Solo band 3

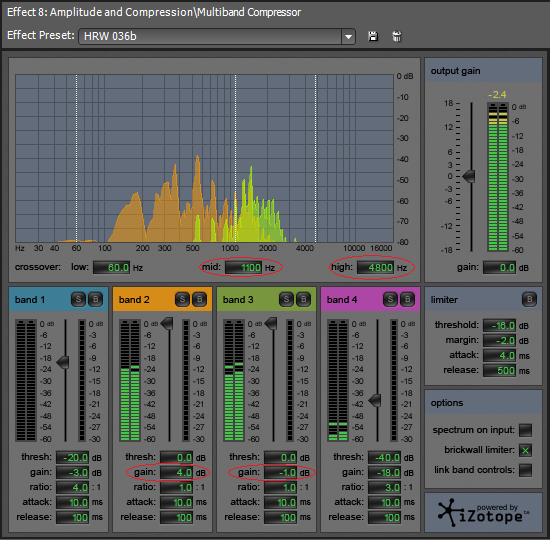[286, 299]
